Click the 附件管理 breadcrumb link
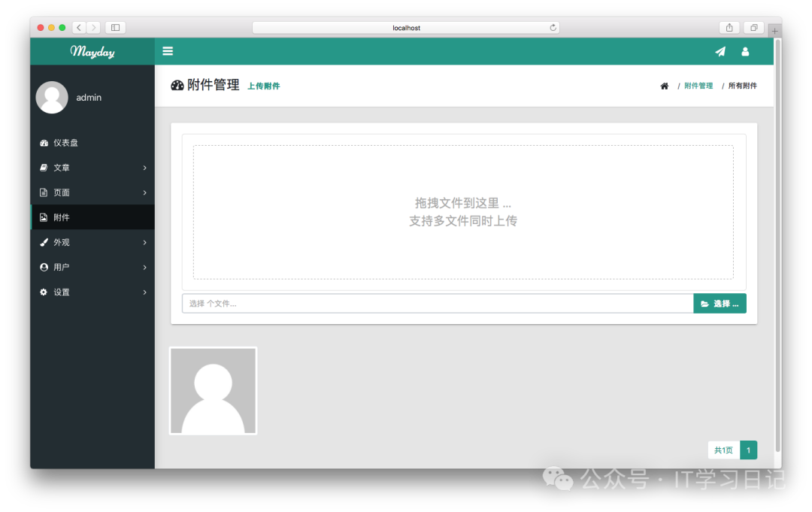Viewport: 812px width, 512px height. [698, 86]
